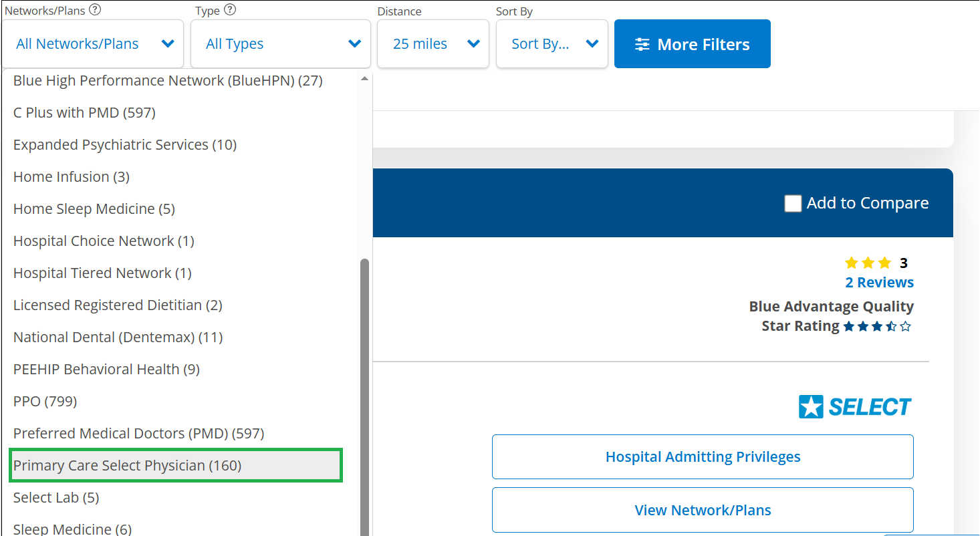Viewport: 980px width, 536px height.
Task: Expand the Sort By dropdown
Action: [552, 44]
